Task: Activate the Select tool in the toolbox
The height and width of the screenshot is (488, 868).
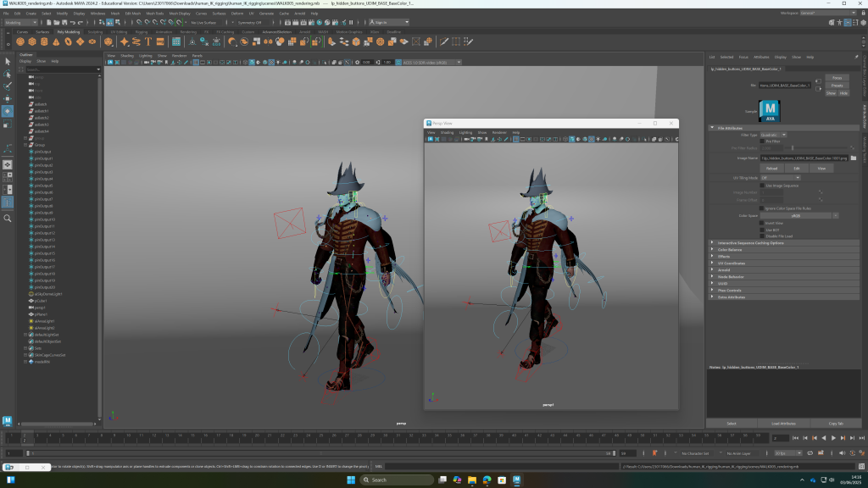Action: [8, 61]
